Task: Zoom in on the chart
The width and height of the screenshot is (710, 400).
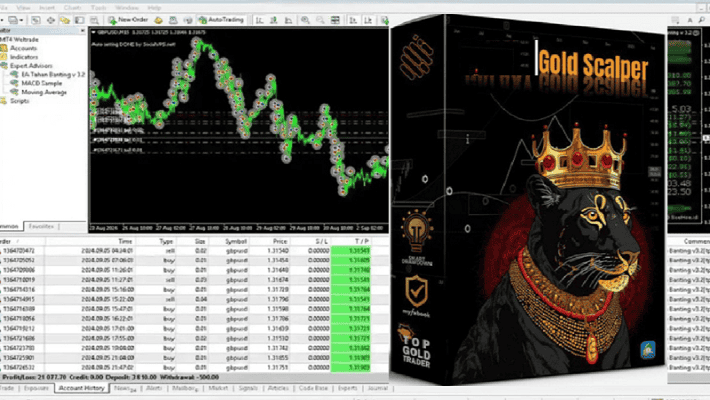Action: coord(306,20)
